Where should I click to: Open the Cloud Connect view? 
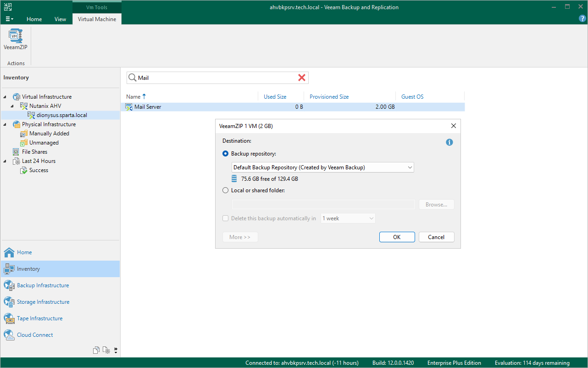point(35,335)
